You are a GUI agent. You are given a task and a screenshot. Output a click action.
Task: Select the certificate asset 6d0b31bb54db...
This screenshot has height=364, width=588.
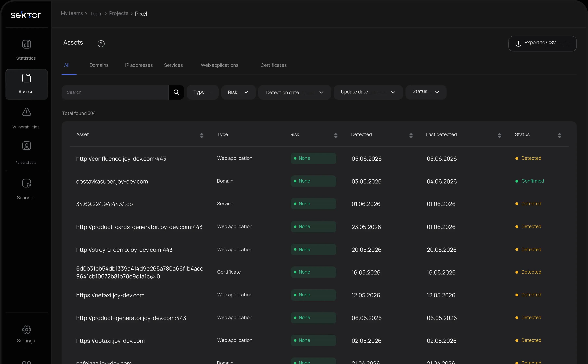(140, 272)
